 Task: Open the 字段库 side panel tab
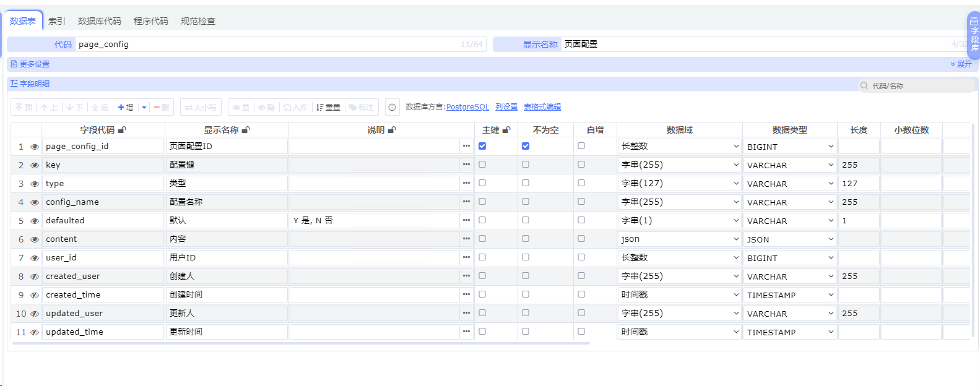tap(974, 35)
